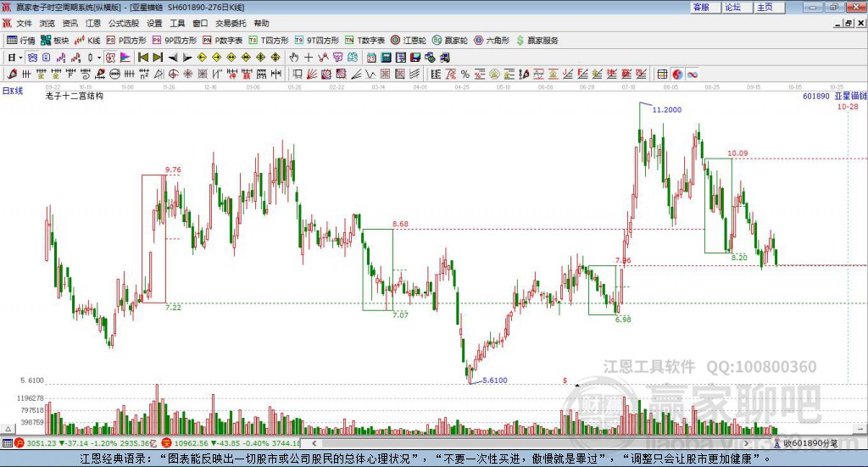Select the pencil drawing tool
Image resolution: width=868 pixels, height=467 pixels.
12,74
